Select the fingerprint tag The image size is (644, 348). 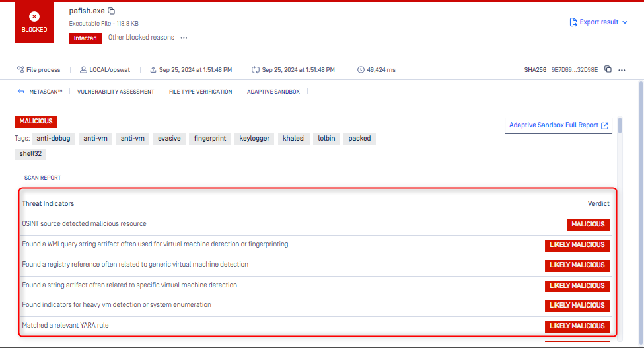pyautogui.click(x=210, y=139)
